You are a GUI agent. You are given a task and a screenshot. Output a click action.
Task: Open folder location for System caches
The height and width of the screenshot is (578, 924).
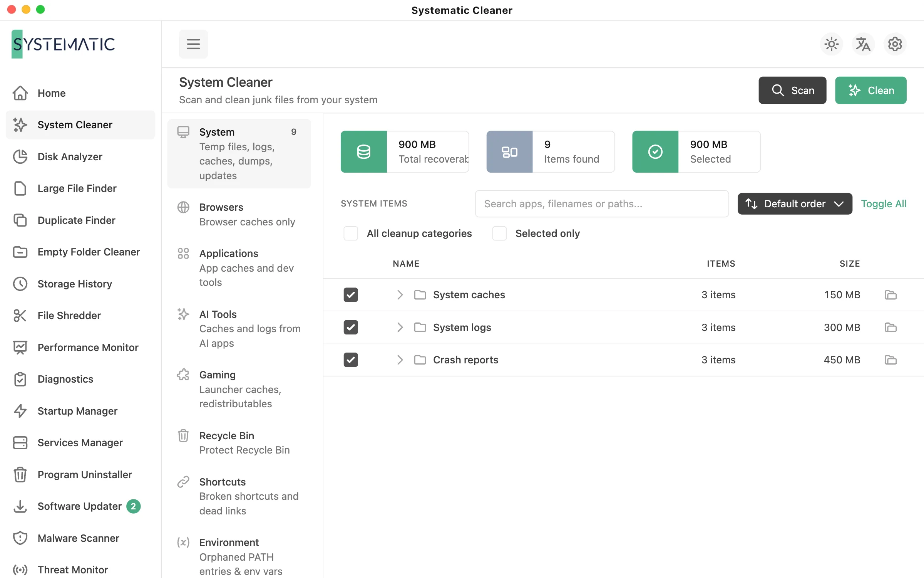pyautogui.click(x=891, y=295)
